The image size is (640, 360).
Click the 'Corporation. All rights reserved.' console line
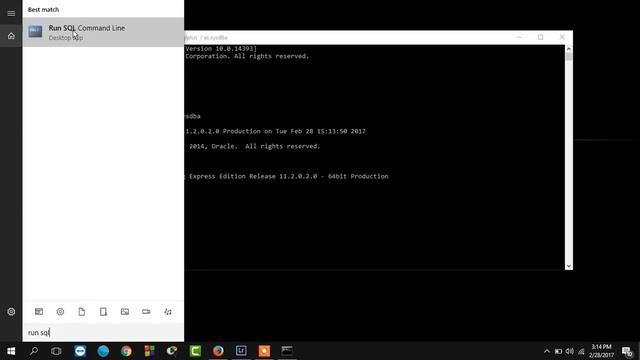point(247,56)
